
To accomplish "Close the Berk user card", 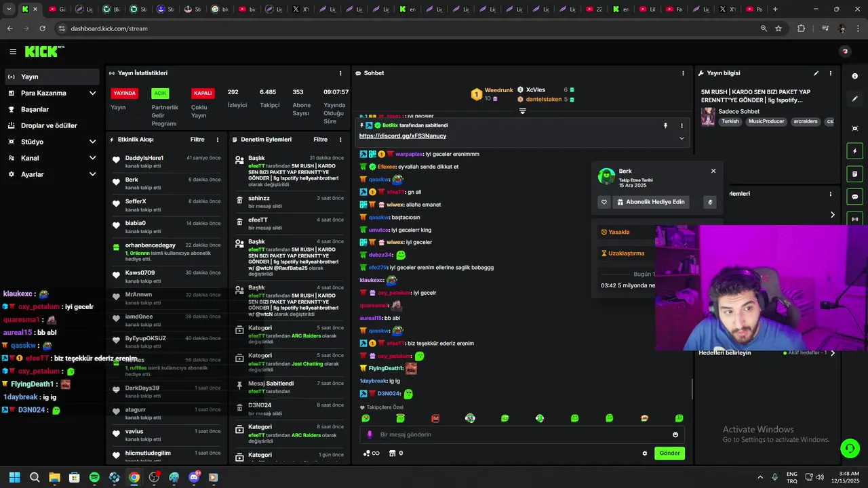I will coord(713,171).
